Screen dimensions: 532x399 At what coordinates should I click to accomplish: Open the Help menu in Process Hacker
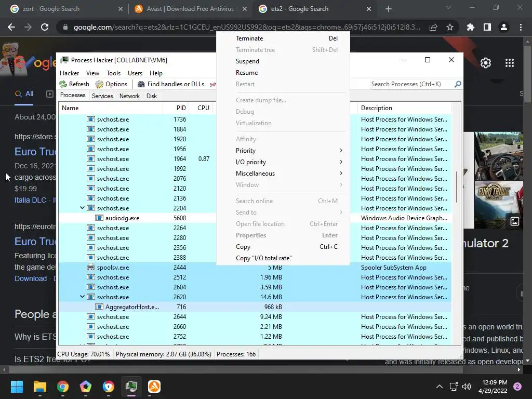click(x=156, y=73)
